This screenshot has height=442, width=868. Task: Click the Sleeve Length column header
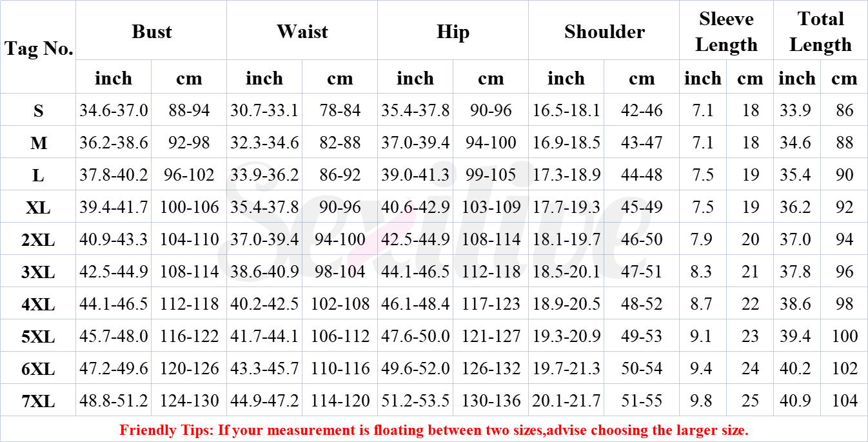[x=726, y=32]
